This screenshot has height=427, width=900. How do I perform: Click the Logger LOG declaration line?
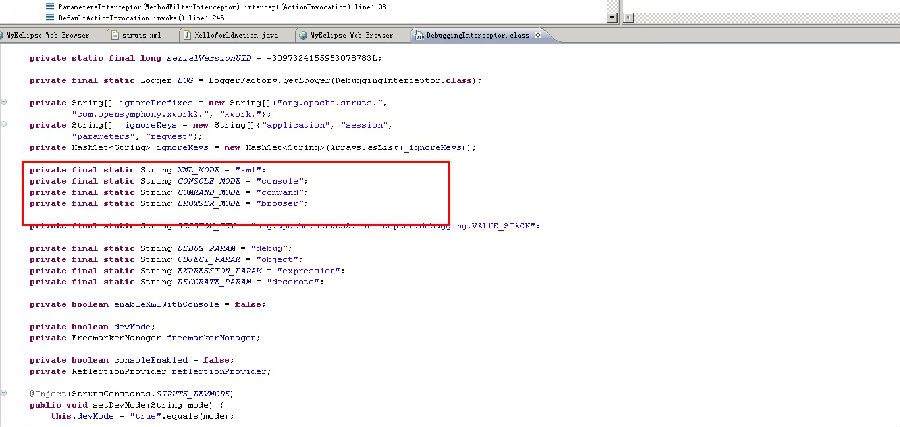tap(256, 80)
